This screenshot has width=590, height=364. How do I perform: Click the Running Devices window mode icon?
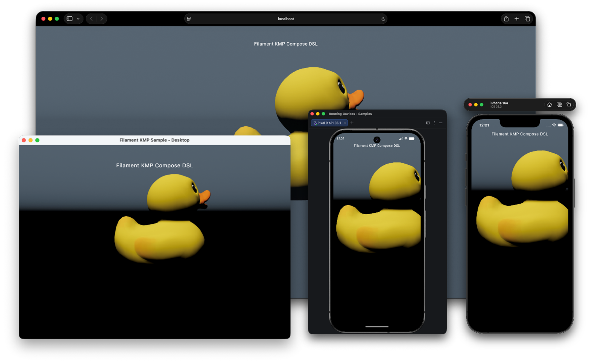[x=428, y=123]
